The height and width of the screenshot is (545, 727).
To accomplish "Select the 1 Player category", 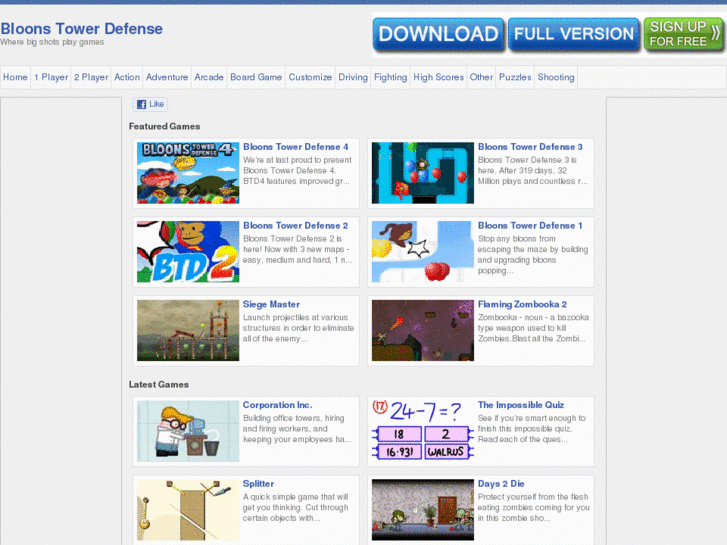I will click(x=51, y=77).
